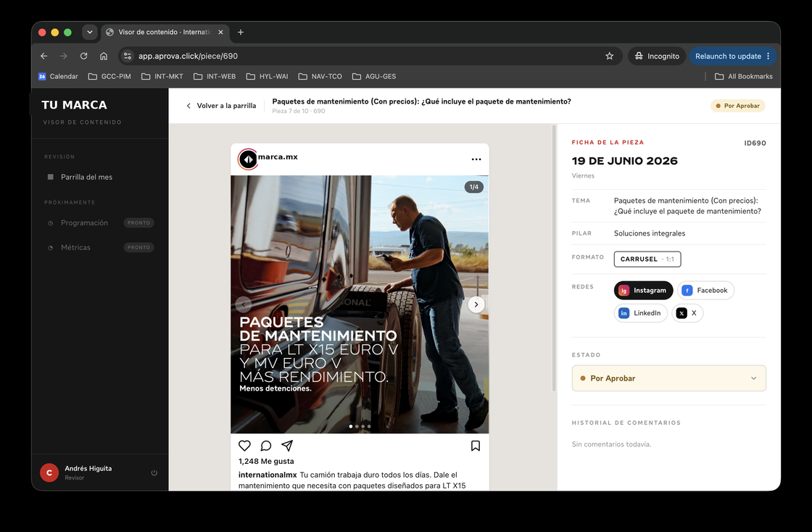Open the comment bubble icon
The height and width of the screenshot is (532, 812).
[265, 446]
